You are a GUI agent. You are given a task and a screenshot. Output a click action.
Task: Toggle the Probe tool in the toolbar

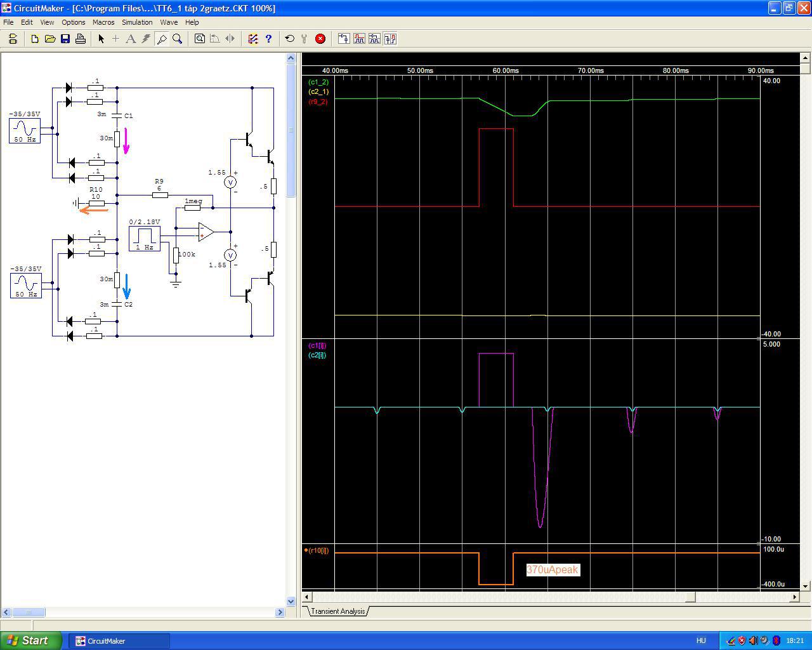pos(162,39)
